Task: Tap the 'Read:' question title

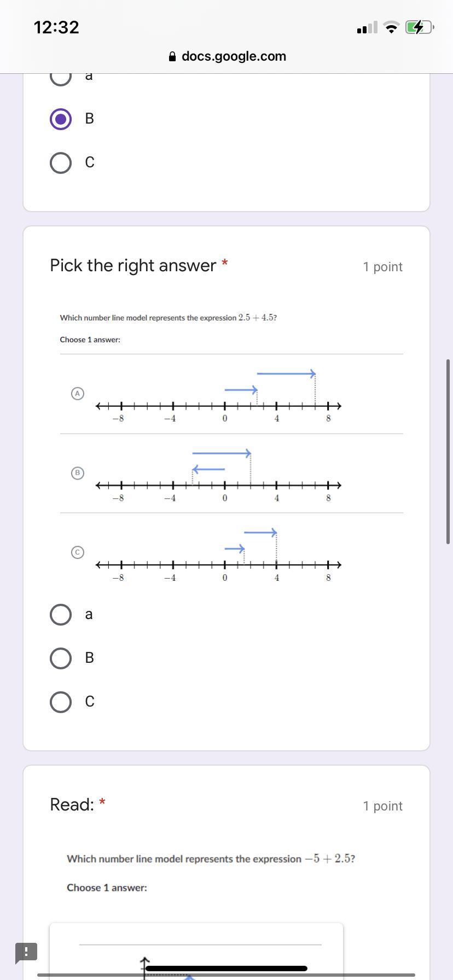Action: click(72, 804)
